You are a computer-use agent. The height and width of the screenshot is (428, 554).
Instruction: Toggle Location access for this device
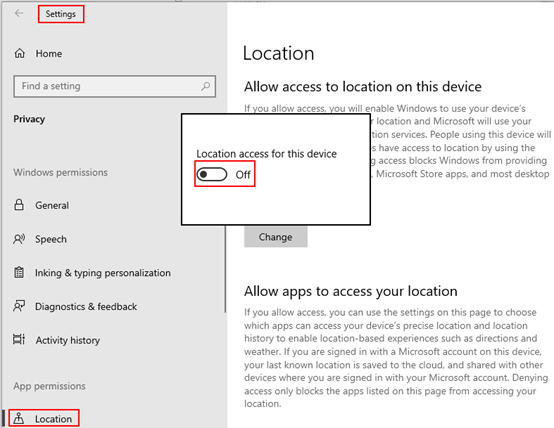pyautogui.click(x=212, y=174)
